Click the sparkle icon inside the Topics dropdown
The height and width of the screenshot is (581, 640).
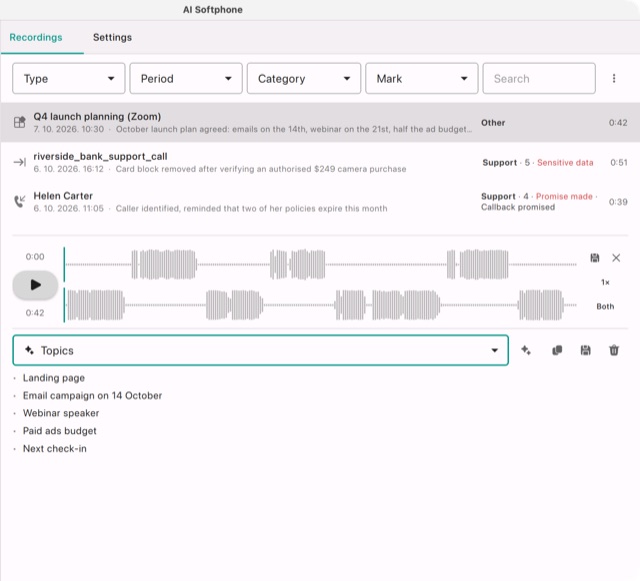point(29,350)
